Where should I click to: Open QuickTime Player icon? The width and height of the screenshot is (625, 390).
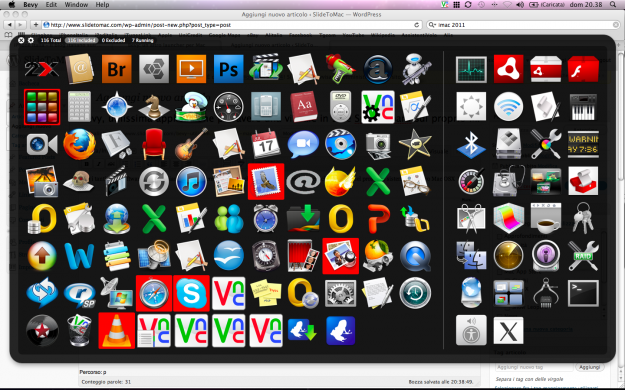415,256
